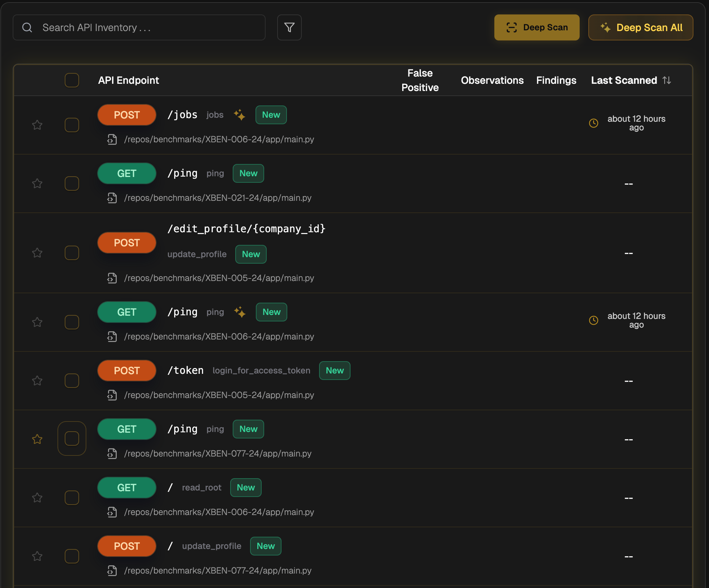Star the GET /ping XBEN-006-24 row
Image resolution: width=709 pixels, height=588 pixels.
(37, 322)
